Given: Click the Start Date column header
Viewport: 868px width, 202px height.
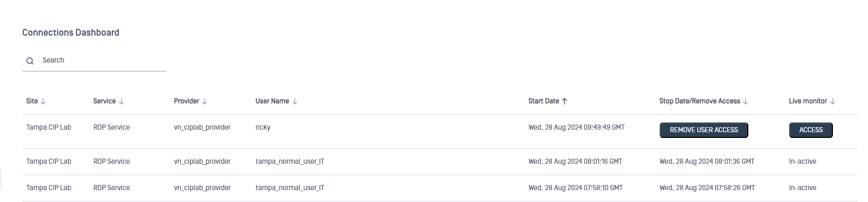Looking at the screenshot, I should (x=544, y=101).
